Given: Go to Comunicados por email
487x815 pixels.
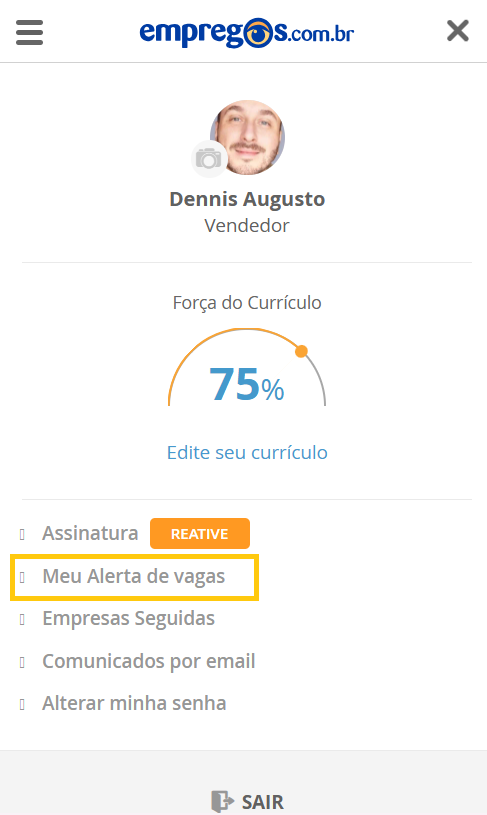Looking at the screenshot, I should click(149, 661).
